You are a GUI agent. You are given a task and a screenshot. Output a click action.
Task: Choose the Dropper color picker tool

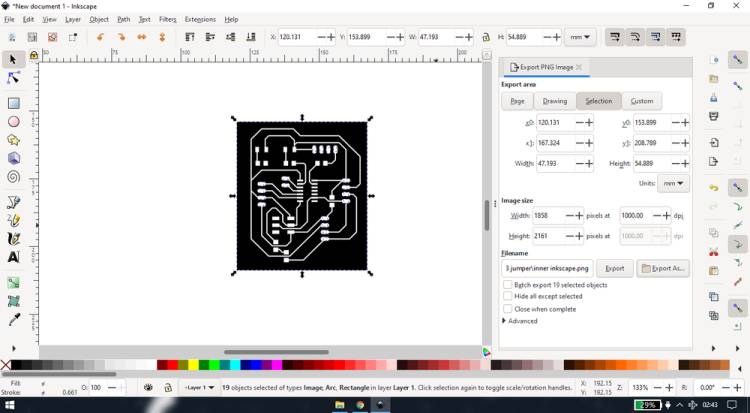point(13,319)
